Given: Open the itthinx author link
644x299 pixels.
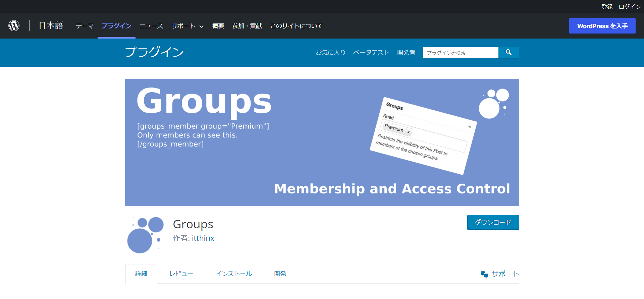Looking at the screenshot, I should 203,238.
